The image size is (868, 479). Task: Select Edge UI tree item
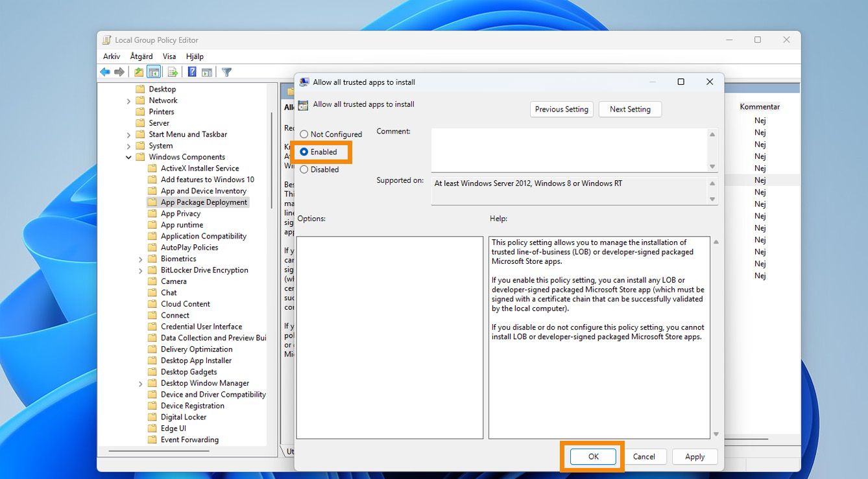click(x=173, y=428)
